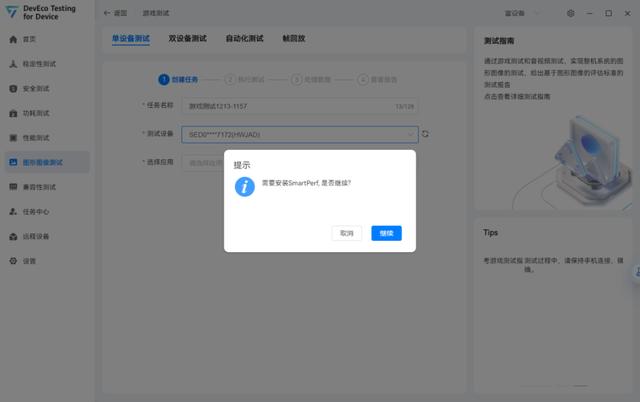Open 远程设备 in the sidebar
The image size is (640, 402).
47,236
